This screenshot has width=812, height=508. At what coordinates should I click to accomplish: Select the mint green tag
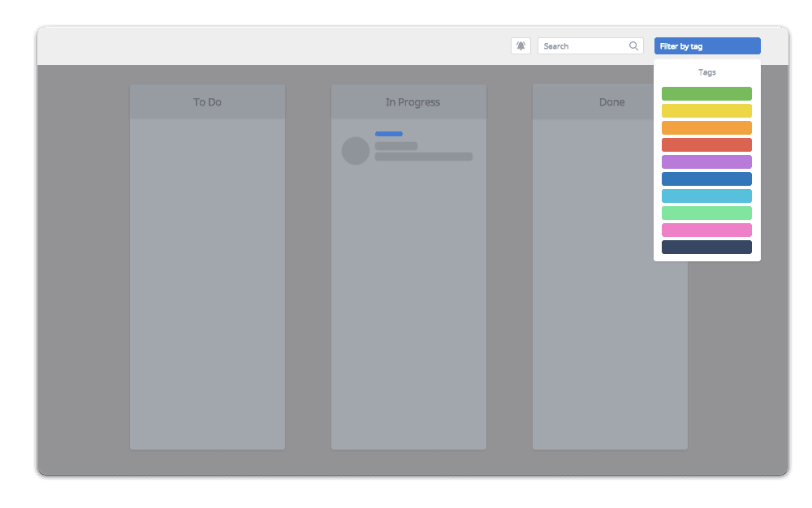tap(706, 213)
